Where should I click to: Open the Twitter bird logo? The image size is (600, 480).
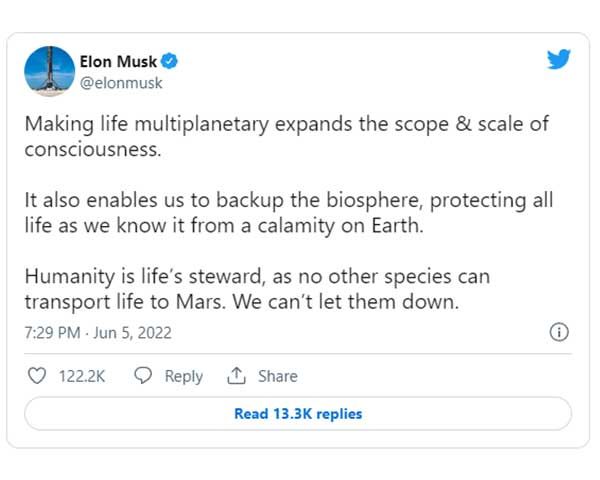(x=559, y=59)
